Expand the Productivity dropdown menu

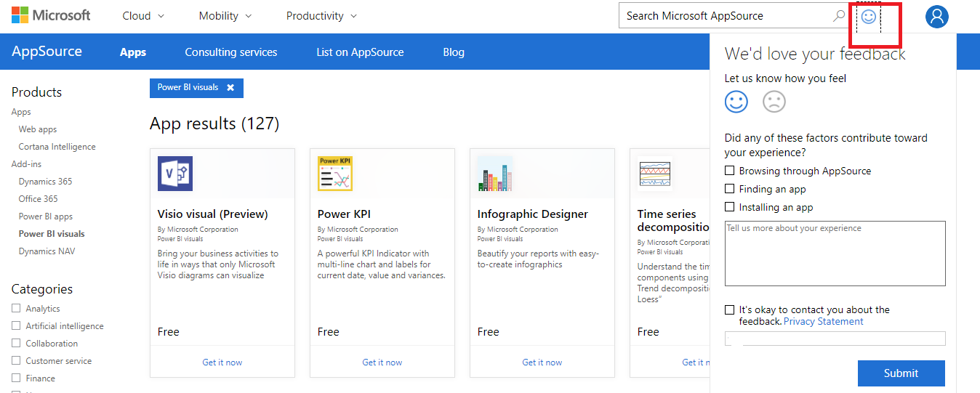pos(321,15)
